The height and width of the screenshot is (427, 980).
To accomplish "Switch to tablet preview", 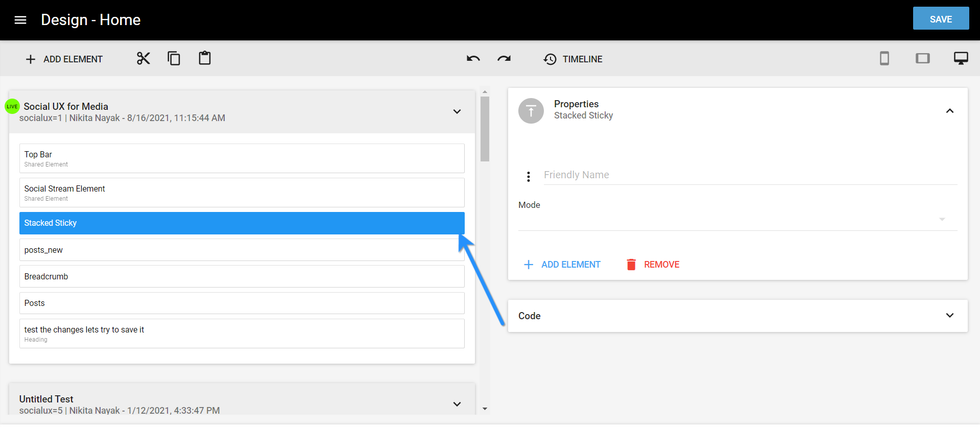I will tap(922, 59).
